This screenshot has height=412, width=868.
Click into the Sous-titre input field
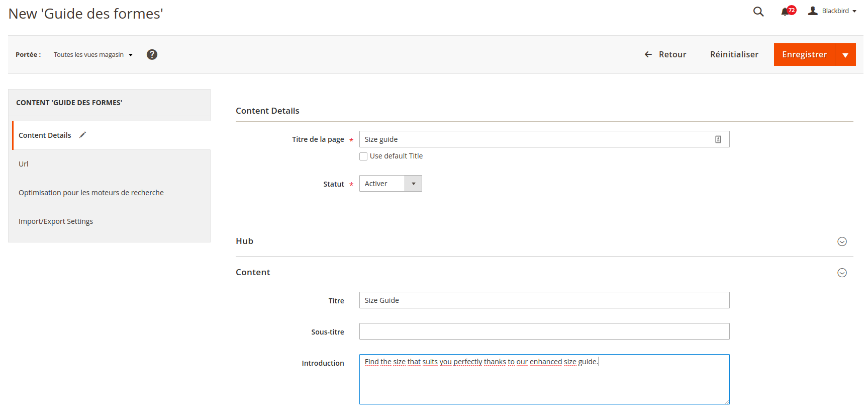tap(544, 332)
